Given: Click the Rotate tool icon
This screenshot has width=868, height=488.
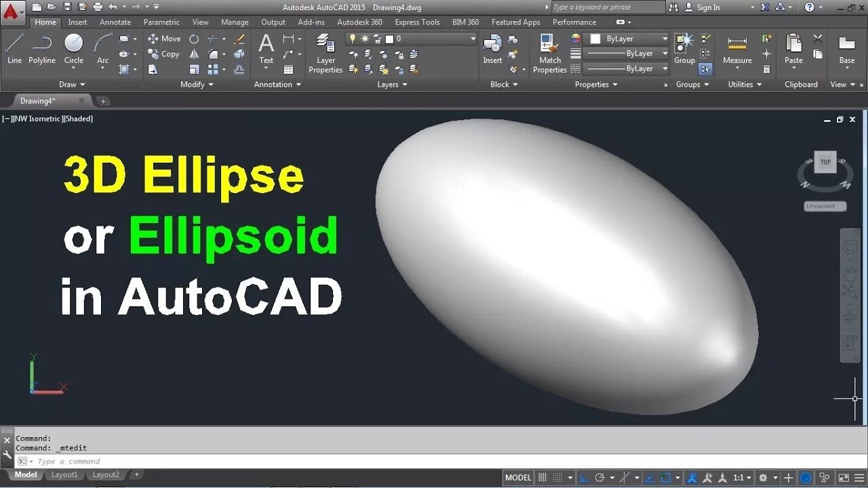Looking at the screenshot, I should [x=195, y=39].
